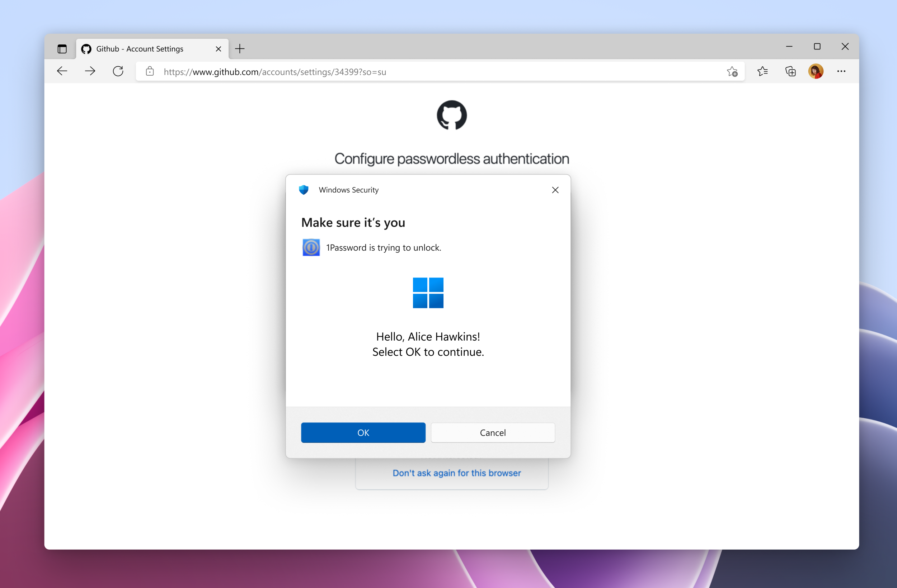897x588 pixels.
Task: Choose Don't ask again for this browser
Action: click(x=456, y=473)
